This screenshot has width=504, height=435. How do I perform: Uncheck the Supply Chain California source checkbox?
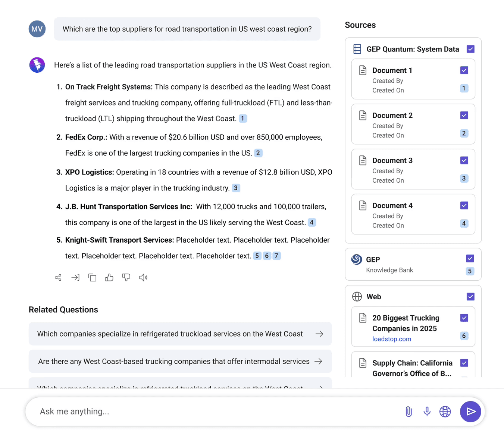[x=464, y=363]
